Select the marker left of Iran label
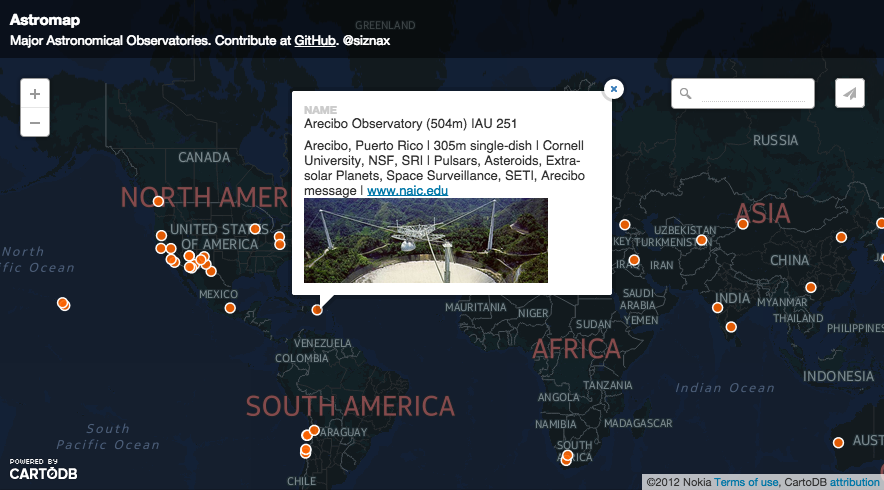 click(634, 260)
